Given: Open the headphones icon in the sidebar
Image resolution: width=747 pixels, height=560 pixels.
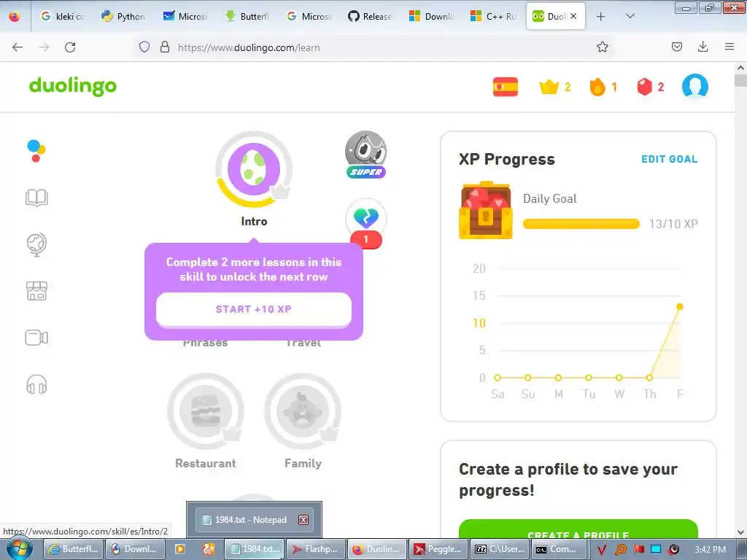Looking at the screenshot, I should coord(36,384).
